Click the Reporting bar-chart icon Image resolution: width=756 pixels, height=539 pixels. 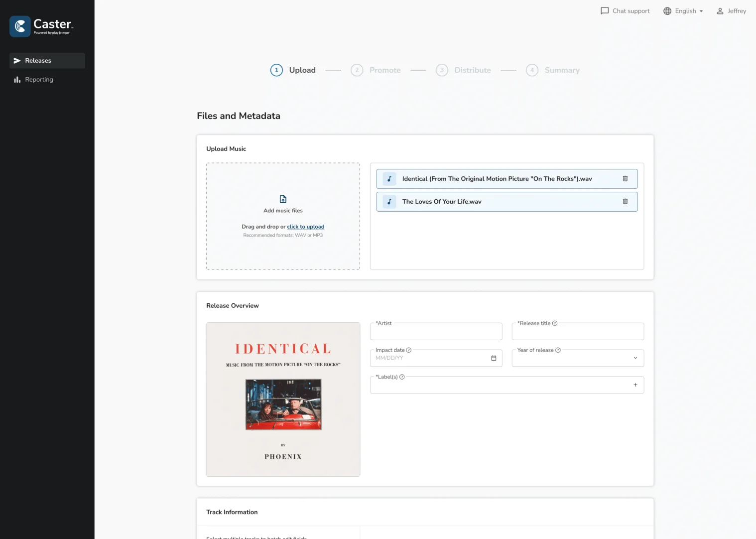17,79
